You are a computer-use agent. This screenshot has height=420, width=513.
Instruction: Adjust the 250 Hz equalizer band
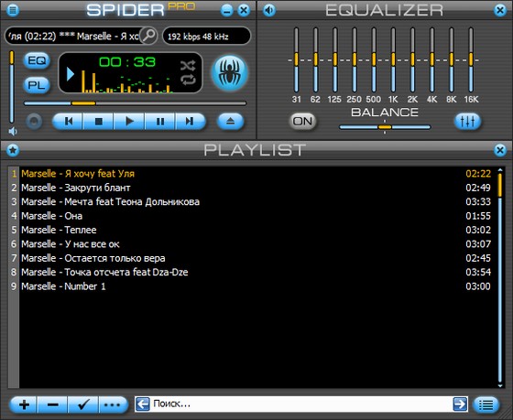point(355,59)
